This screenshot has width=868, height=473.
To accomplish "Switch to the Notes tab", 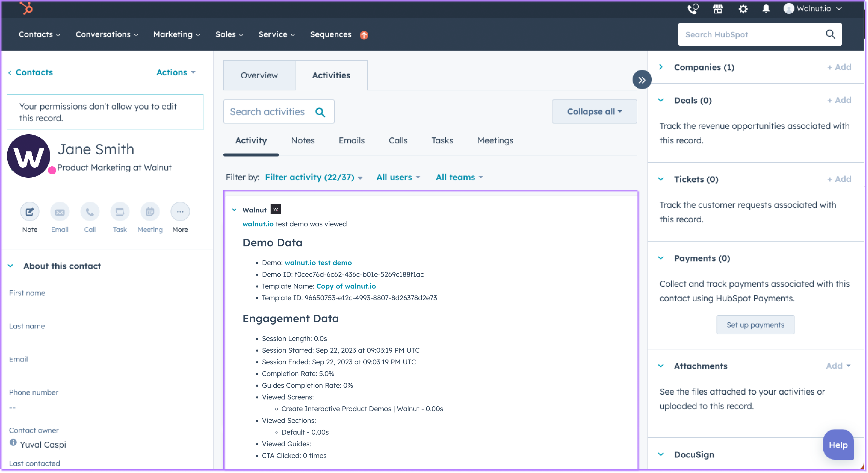I will pos(303,140).
